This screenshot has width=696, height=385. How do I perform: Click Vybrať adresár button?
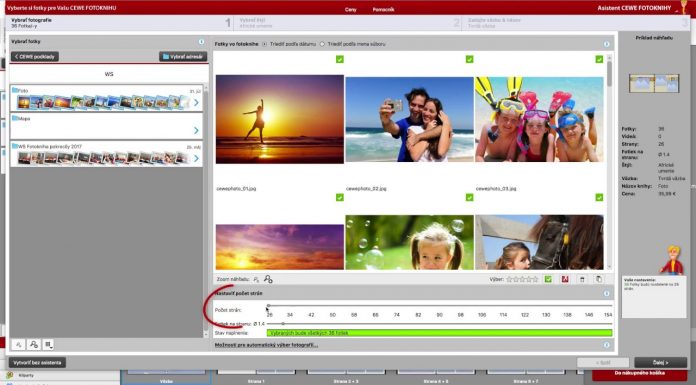tap(183, 56)
